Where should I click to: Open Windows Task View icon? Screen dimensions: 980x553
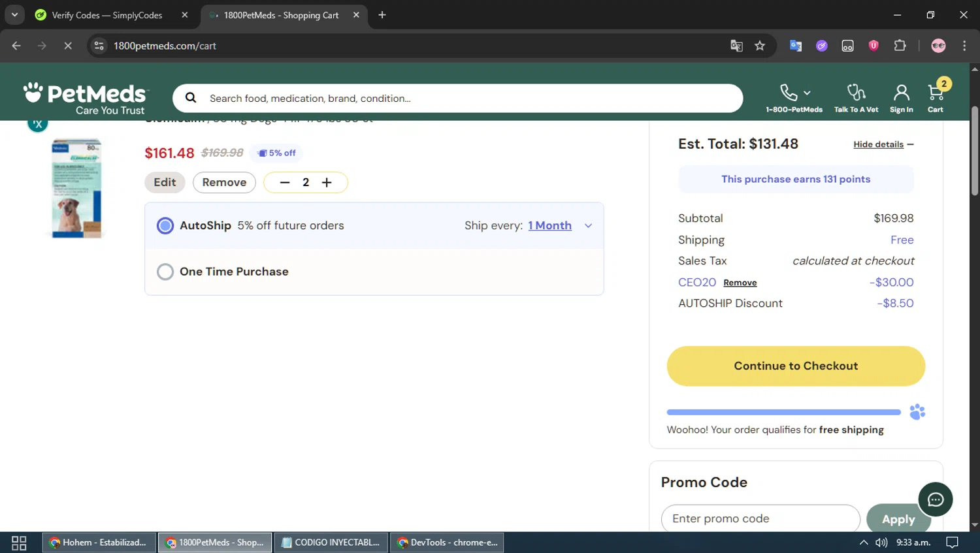(19, 543)
